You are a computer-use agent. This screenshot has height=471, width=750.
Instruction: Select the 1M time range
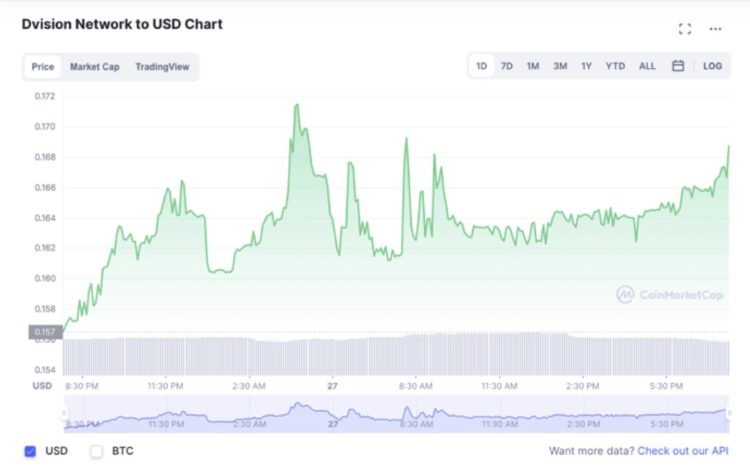pos(533,66)
